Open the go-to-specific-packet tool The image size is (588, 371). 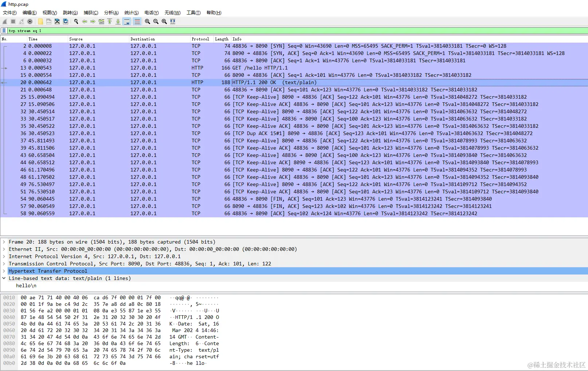pos(101,21)
